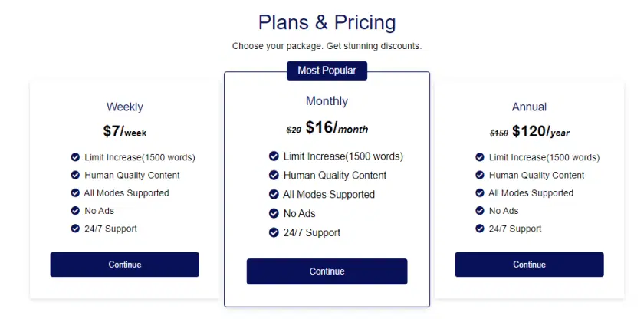Viewport: 644px width, 319px height.
Task: Click Monthly plan 24/7 Support checkmark icon
Action: 274,232
